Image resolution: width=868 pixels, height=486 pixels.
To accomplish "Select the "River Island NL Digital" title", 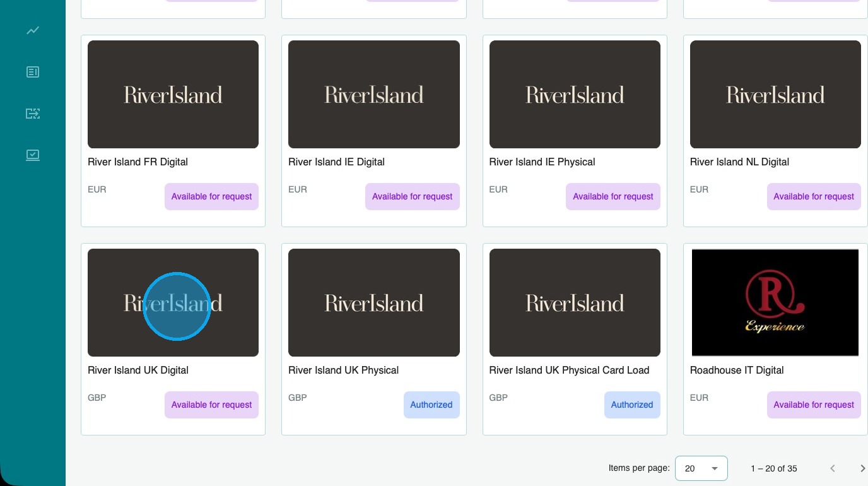I will [x=740, y=162].
